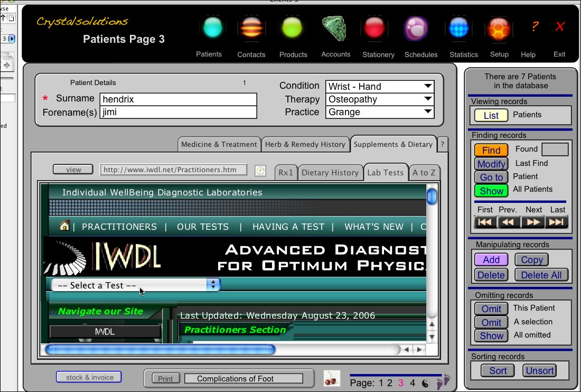This screenshot has height=392, width=581.
Task: Click the WHAT'S NEW link
Action: [374, 227]
